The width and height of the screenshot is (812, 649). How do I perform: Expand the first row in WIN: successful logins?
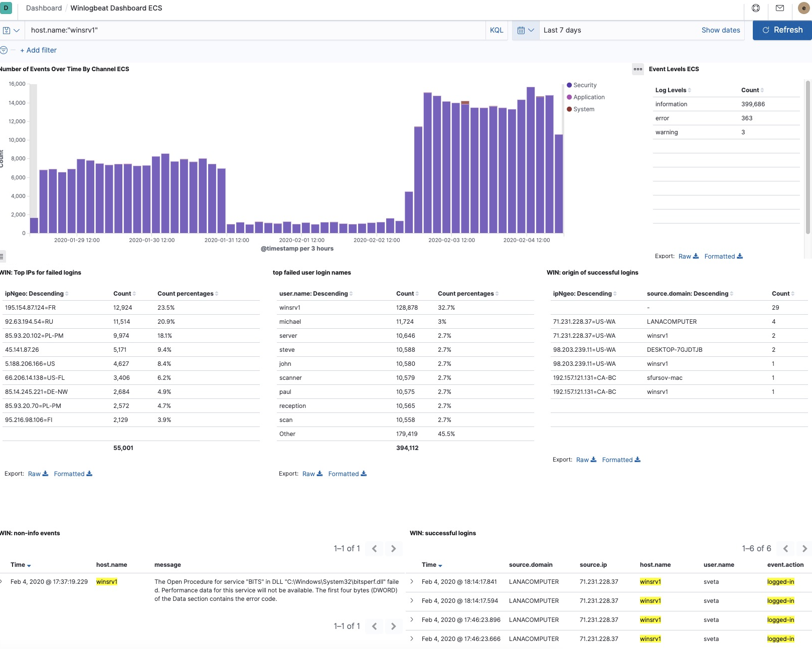click(412, 581)
